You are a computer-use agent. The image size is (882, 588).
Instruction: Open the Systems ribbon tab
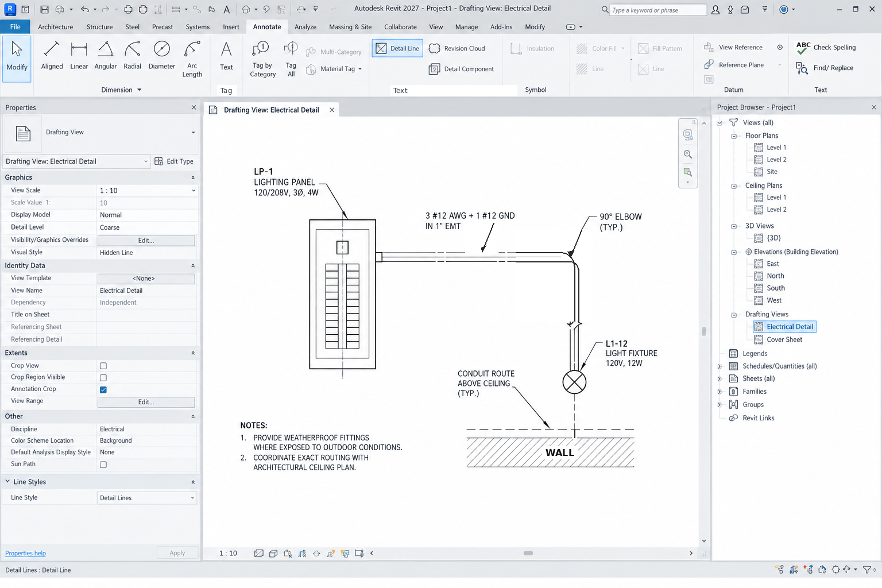click(198, 27)
